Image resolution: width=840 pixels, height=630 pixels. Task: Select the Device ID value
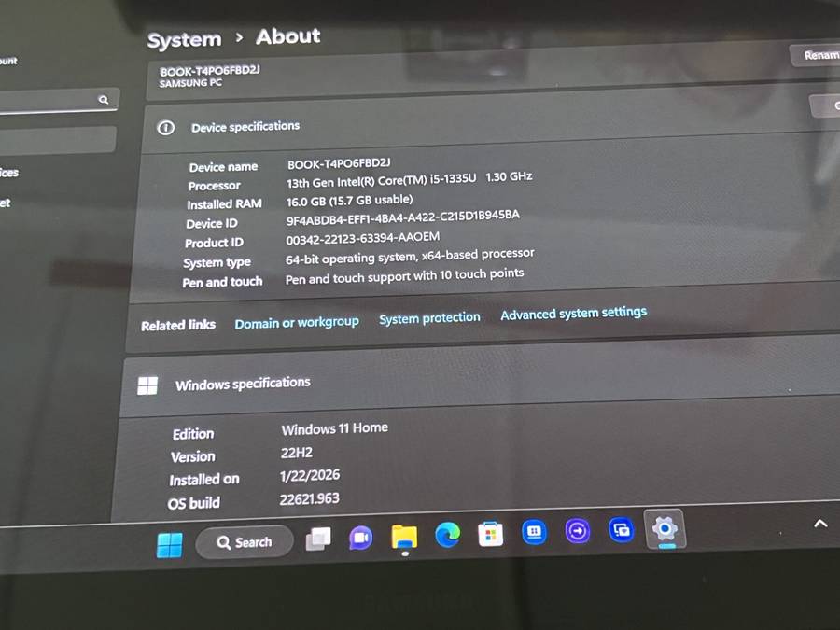(x=403, y=218)
